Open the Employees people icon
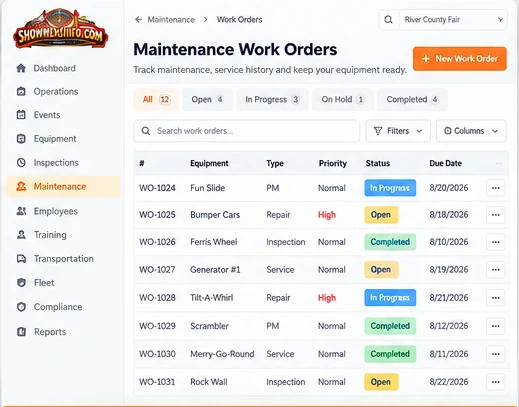 coord(21,211)
